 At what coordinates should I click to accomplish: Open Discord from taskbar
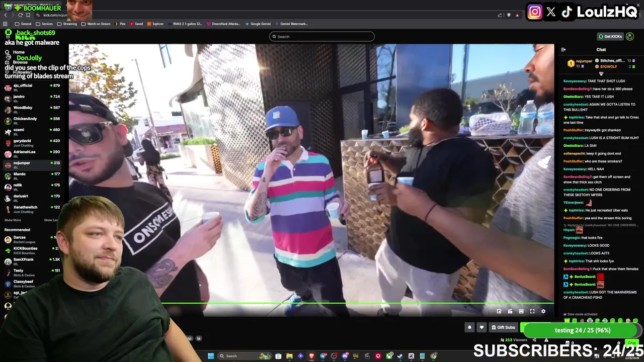click(345, 356)
